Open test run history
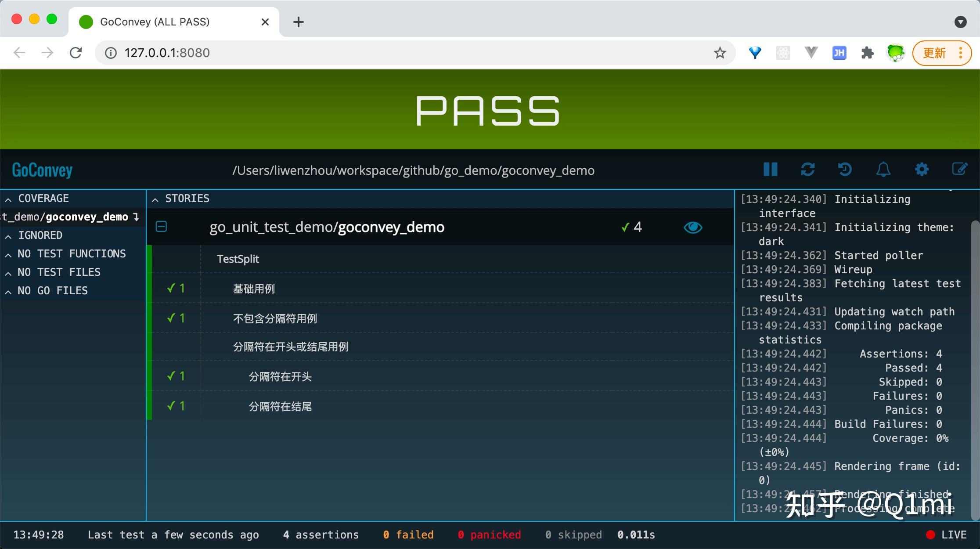The width and height of the screenshot is (980, 549). 844,170
